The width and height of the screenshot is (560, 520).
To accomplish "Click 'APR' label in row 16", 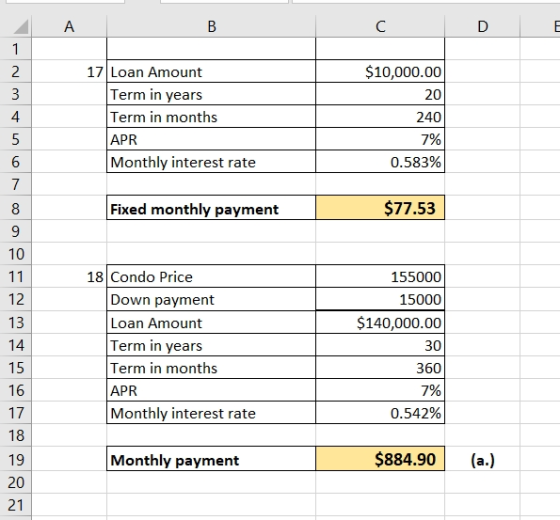I will pos(124,391).
